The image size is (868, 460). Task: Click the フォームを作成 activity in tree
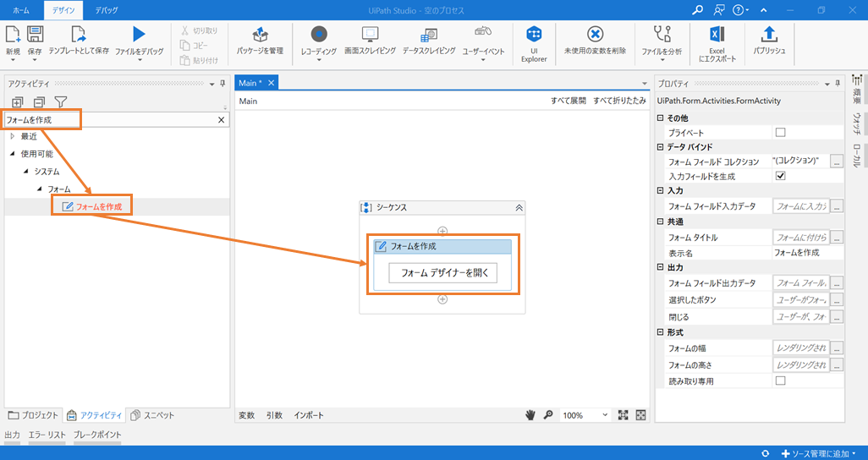[92, 206]
